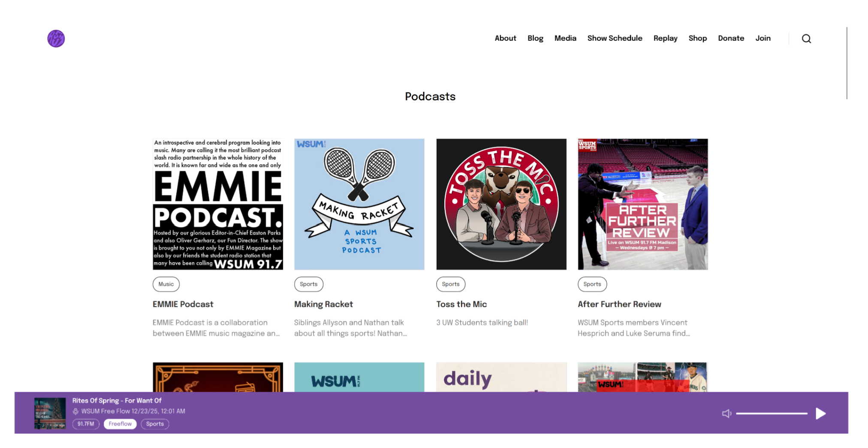
Task: Open the Blog menu item
Action: 535,38
